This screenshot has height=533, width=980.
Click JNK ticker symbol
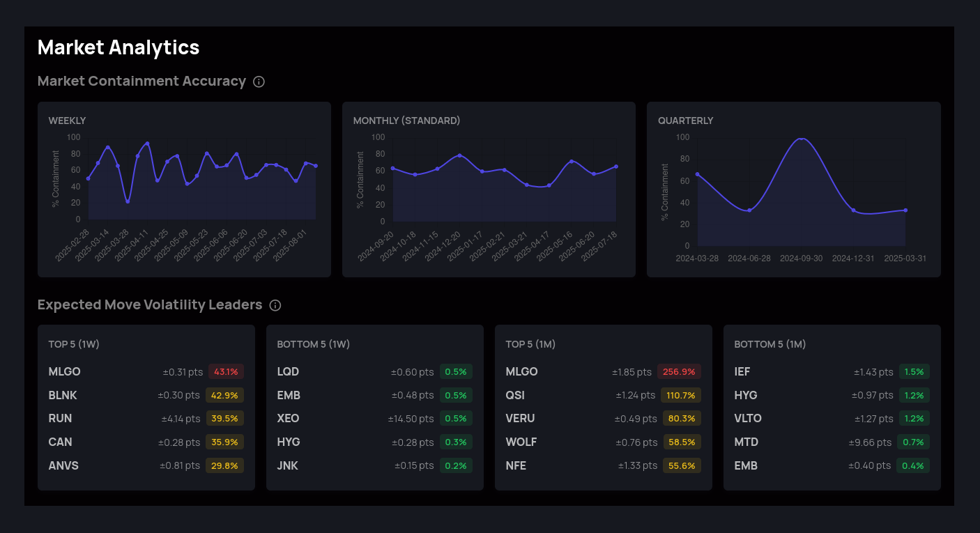click(287, 465)
